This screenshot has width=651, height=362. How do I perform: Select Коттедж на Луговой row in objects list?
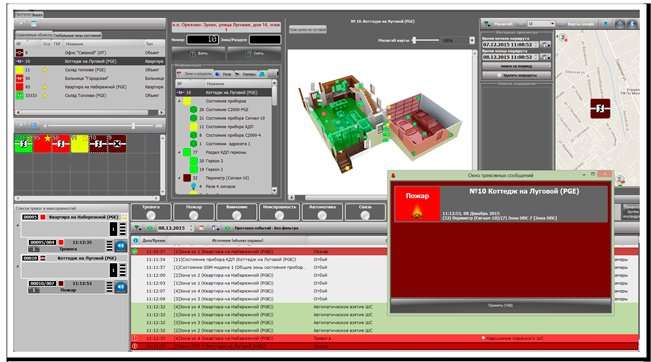pos(90,61)
